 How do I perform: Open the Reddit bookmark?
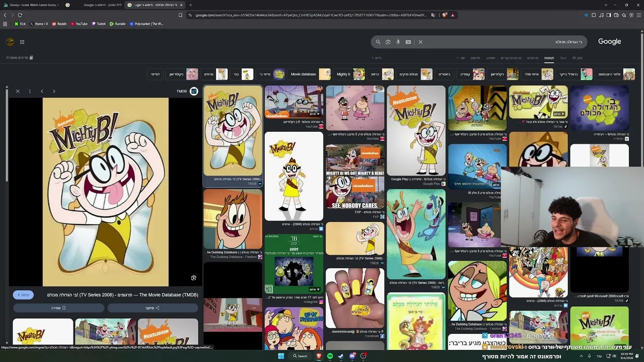pos(59,24)
